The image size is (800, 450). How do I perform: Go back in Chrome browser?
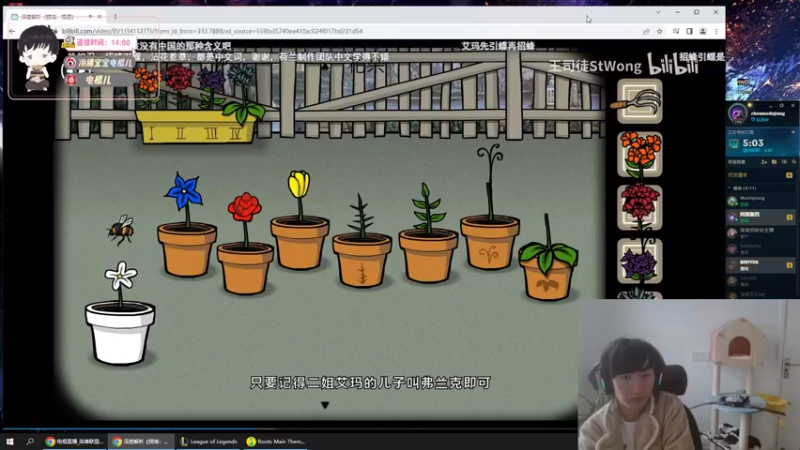(12, 31)
